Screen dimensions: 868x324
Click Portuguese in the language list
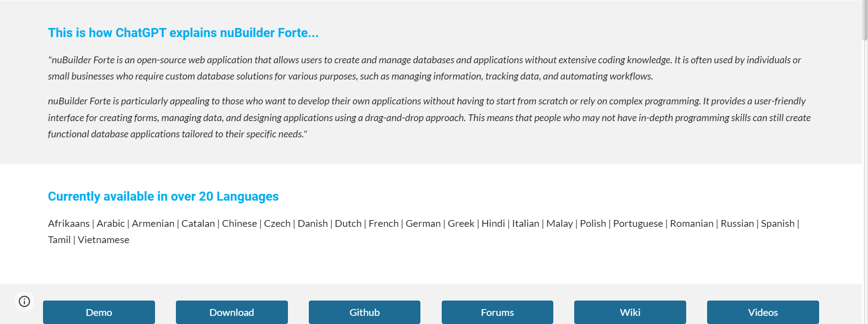coord(637,224)
